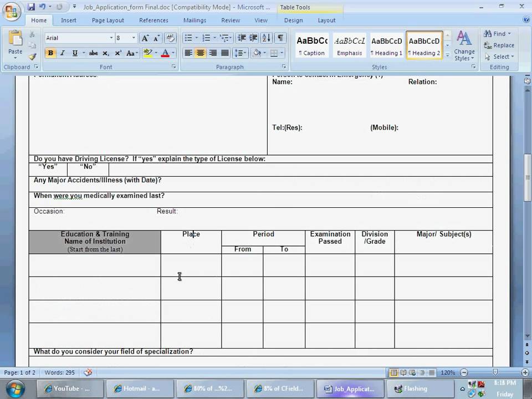
Task: Zoom in with the plus button
Action: [525, 372]
